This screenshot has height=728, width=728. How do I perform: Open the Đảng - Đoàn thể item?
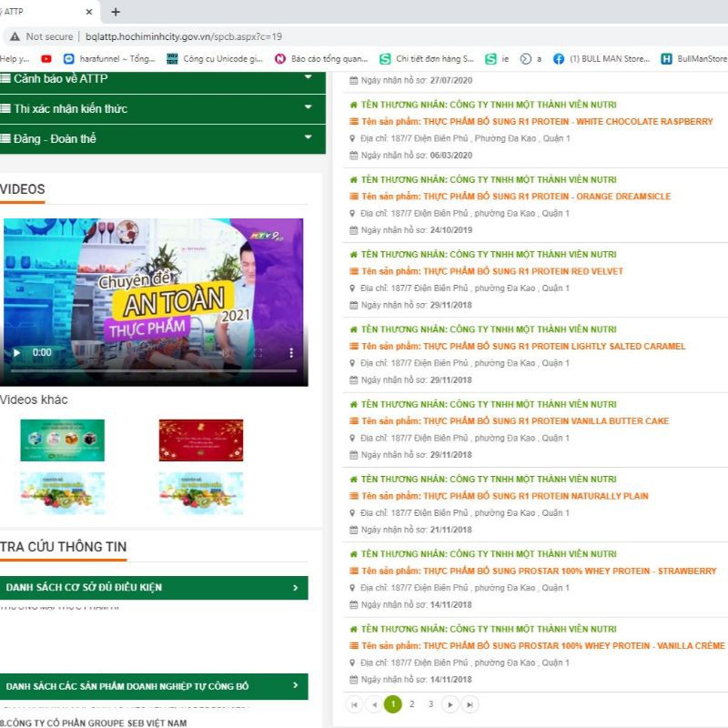click(x=55, y=139)
